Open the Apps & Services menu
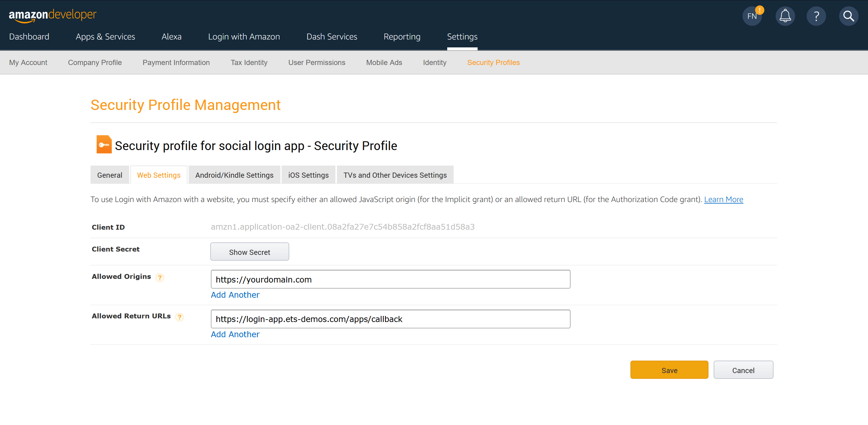 pyautogui.click(x=105, y=36)
